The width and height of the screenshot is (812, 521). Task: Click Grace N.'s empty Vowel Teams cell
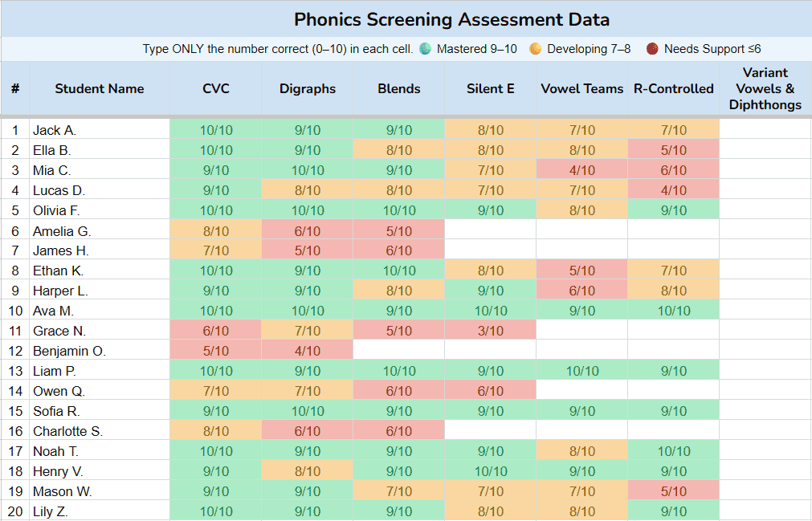[582, 331]
